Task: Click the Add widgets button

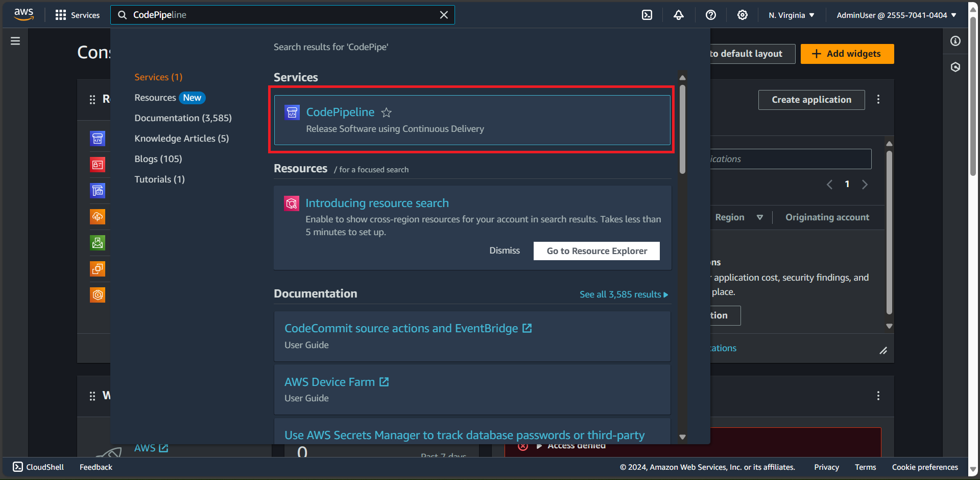Action: (x=847, y=54)
